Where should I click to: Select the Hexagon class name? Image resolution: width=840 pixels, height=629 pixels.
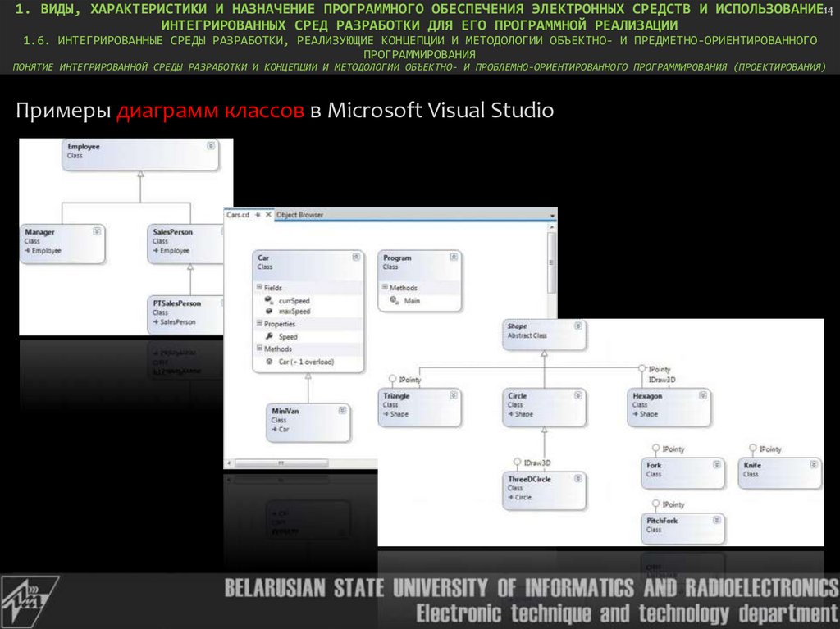pyautogui.click(x=647, y=396)
